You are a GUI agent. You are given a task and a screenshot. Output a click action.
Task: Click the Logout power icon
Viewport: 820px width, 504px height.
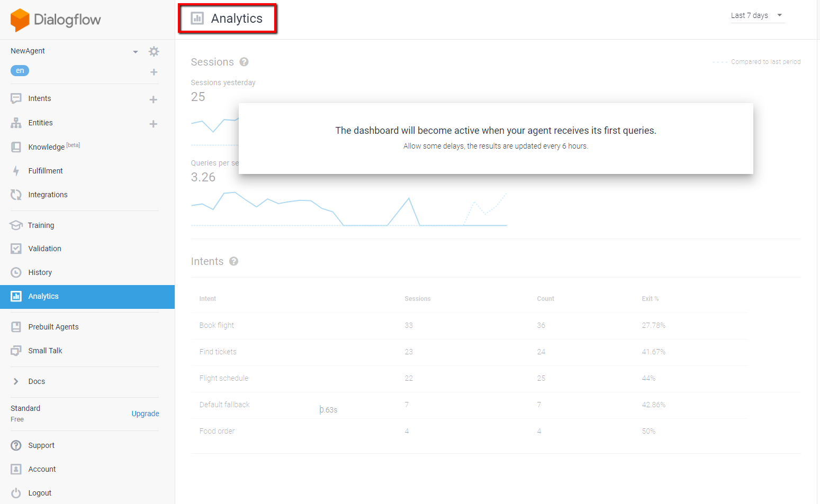coord(16,493)
